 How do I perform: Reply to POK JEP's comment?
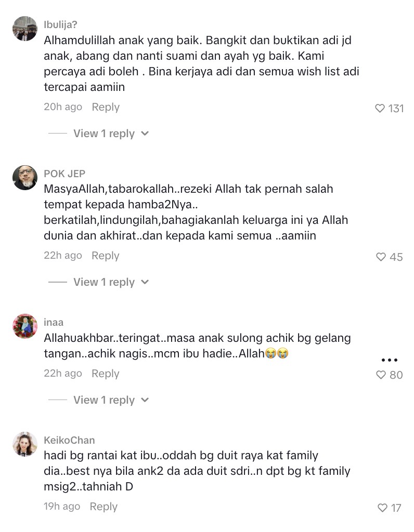pyautogui.click(x=106, y=256)
